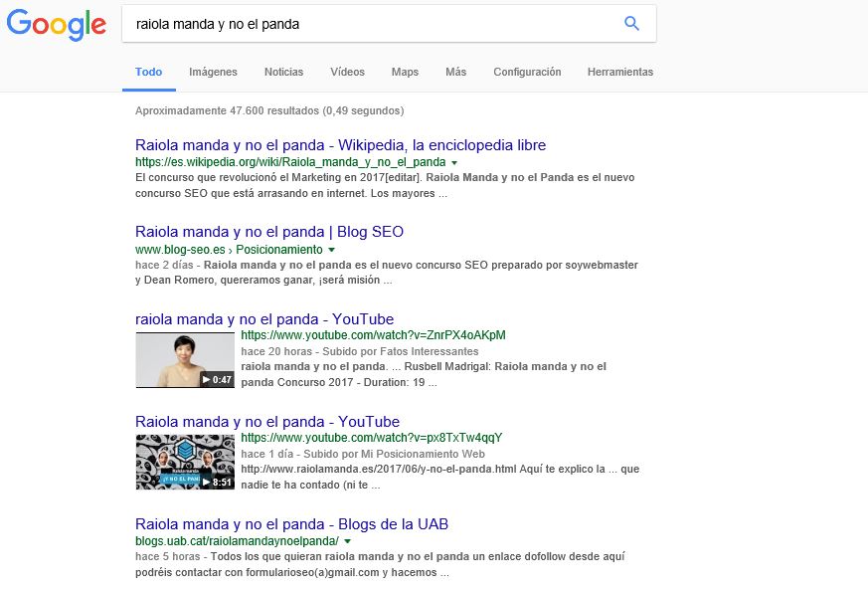
Task: Open the Blog SEO result link
Action: coord(269,232)
